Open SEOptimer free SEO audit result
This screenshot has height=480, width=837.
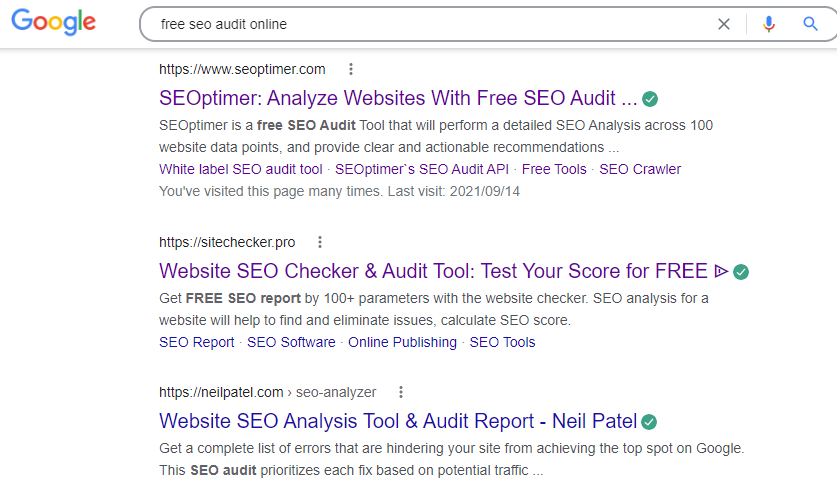click(398, 98)
